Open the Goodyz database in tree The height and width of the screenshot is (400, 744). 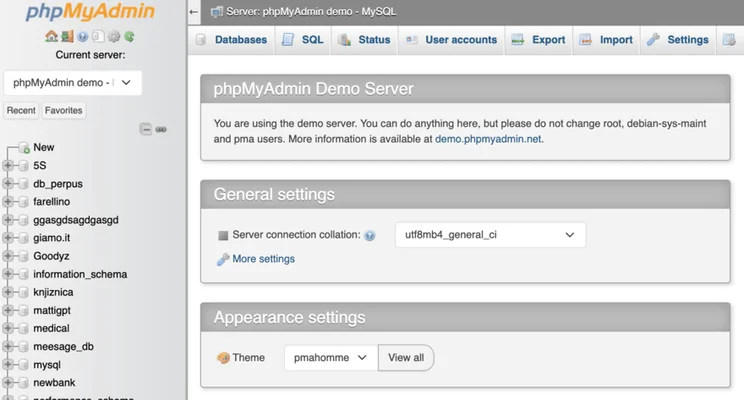(x=51, y=256)
